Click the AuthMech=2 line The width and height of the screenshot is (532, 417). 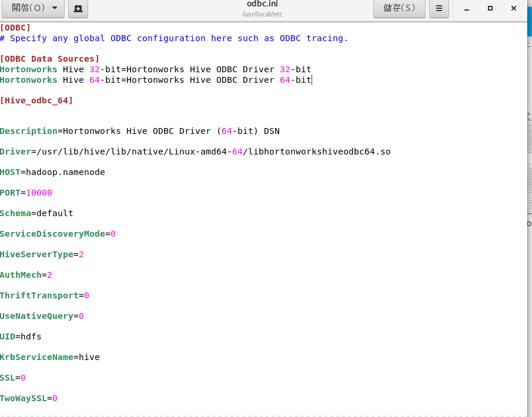26,275
